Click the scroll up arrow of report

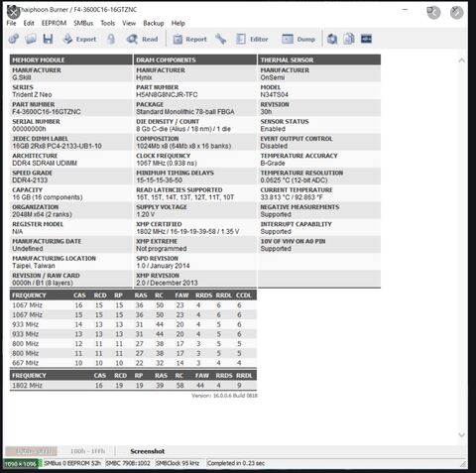[462, 60]
